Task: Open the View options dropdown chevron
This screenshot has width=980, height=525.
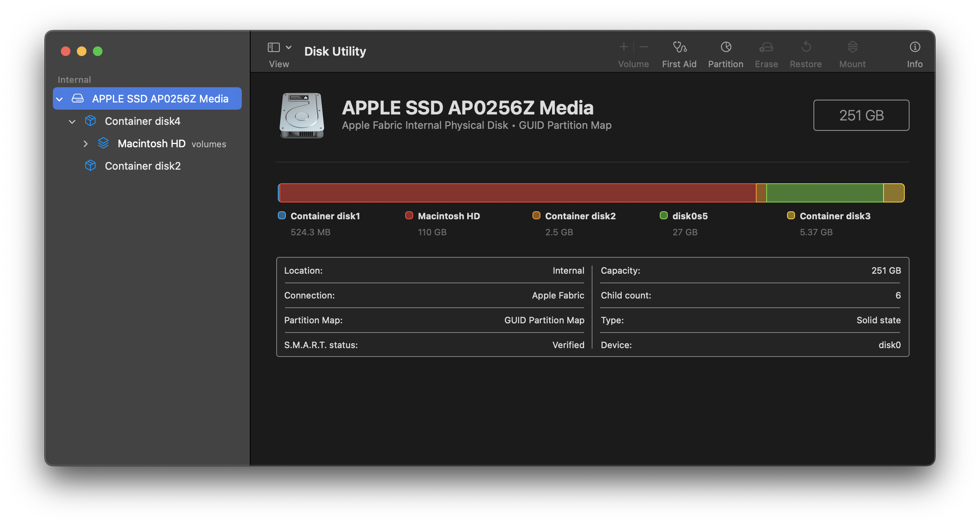Action: [289, 47]
